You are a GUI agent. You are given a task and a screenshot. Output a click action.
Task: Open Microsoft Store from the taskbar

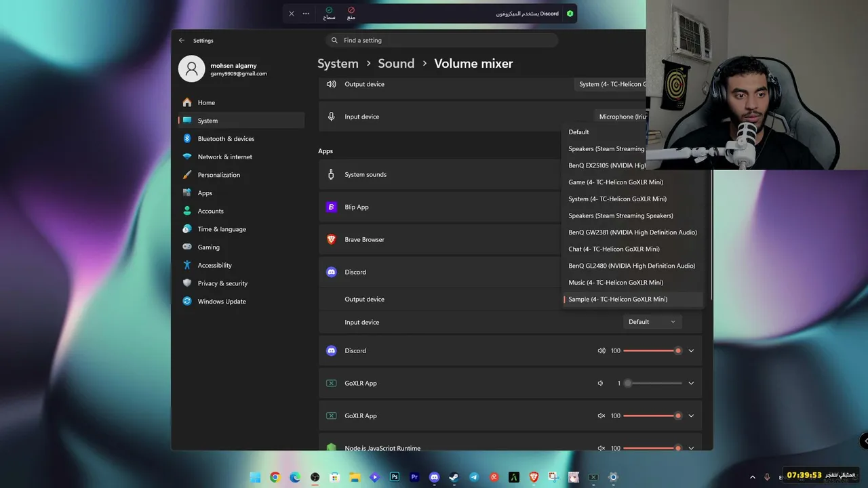(334, 477)
